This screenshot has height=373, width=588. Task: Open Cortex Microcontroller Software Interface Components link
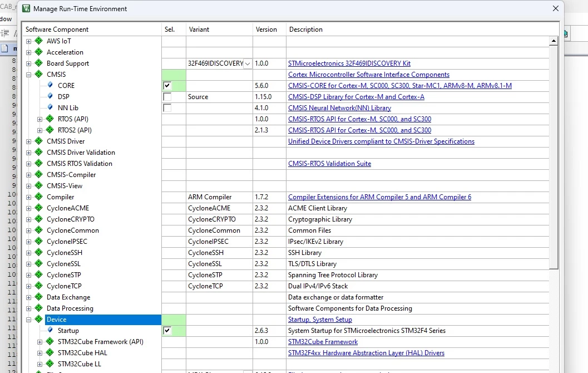point(369,75)
